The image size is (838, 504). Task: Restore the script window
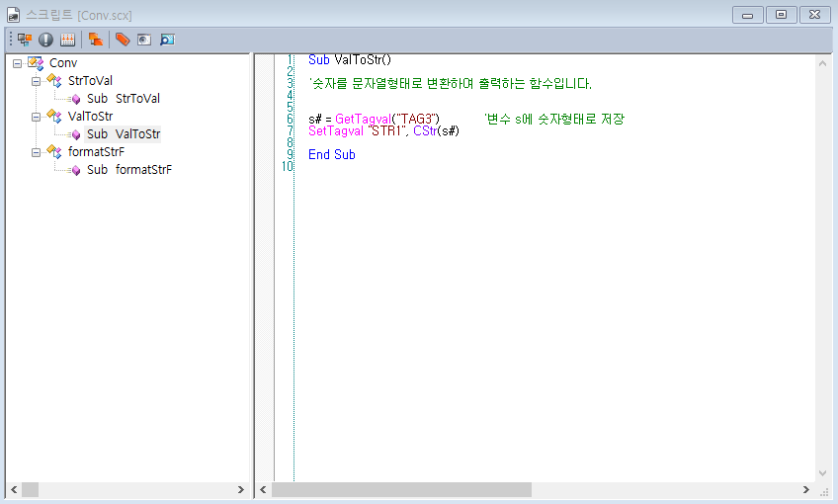point(782,15)
